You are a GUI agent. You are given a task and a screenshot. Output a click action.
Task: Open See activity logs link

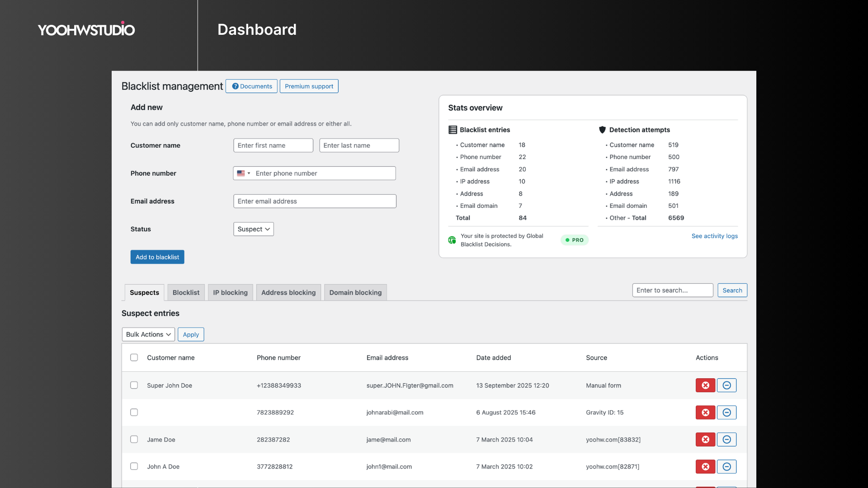click(x=714, y=236)
